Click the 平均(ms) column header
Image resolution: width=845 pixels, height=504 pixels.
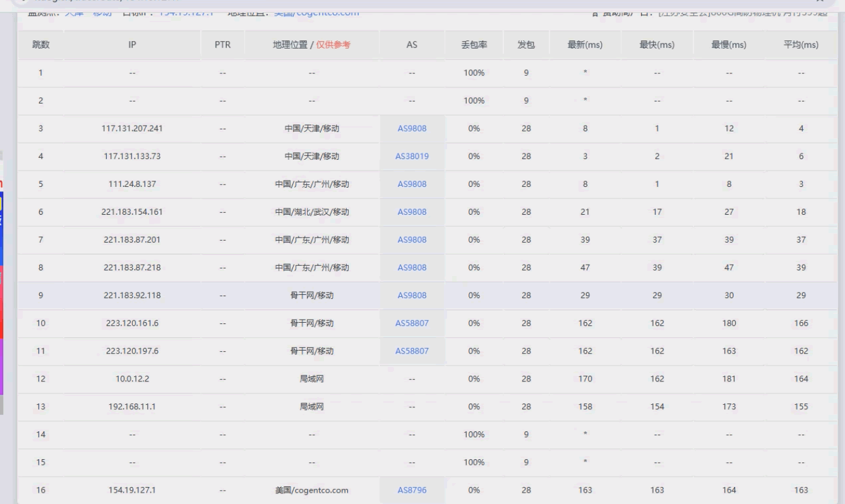click(801, 45)
